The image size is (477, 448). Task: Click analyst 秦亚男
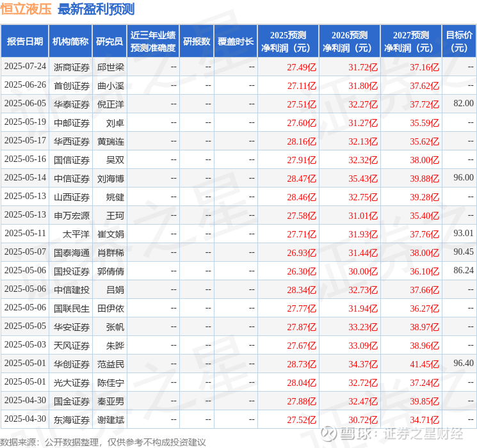pyautogui.click(x=111, y=401)
